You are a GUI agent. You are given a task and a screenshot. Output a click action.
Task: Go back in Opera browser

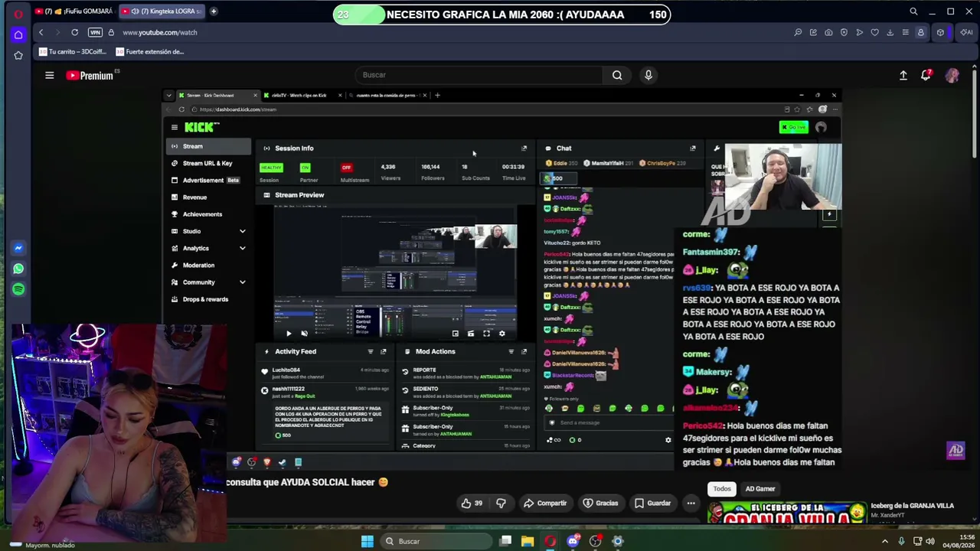(x=41, y=32)
